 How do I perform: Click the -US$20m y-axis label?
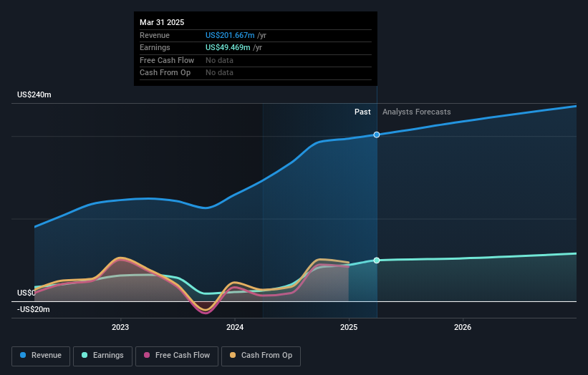(x=34, y=309)
